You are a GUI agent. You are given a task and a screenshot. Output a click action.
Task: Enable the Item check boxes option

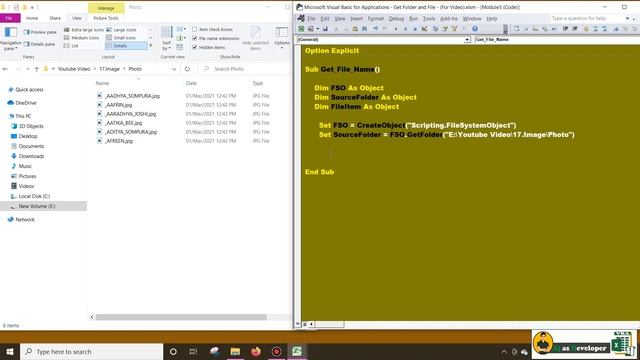coord(195,29)
